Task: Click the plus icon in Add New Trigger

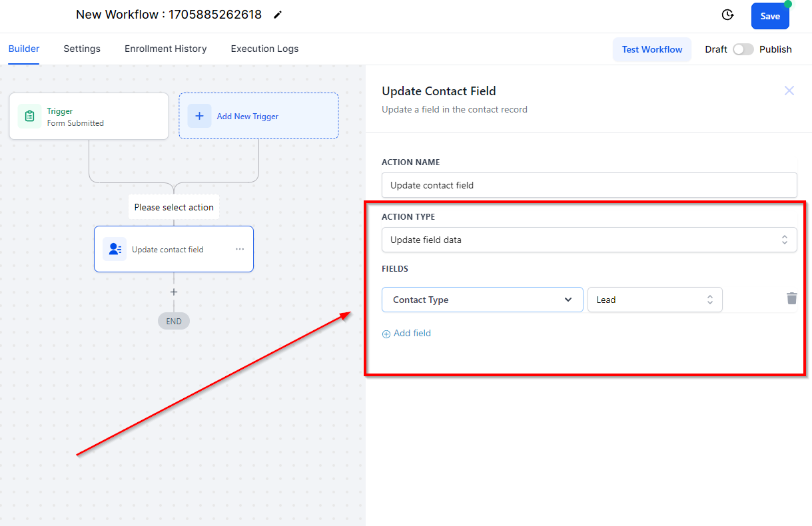Action: pos(199,116)
